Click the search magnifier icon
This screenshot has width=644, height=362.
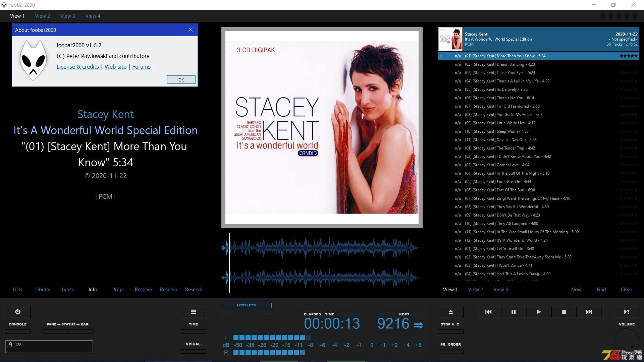tap(10, 345)
